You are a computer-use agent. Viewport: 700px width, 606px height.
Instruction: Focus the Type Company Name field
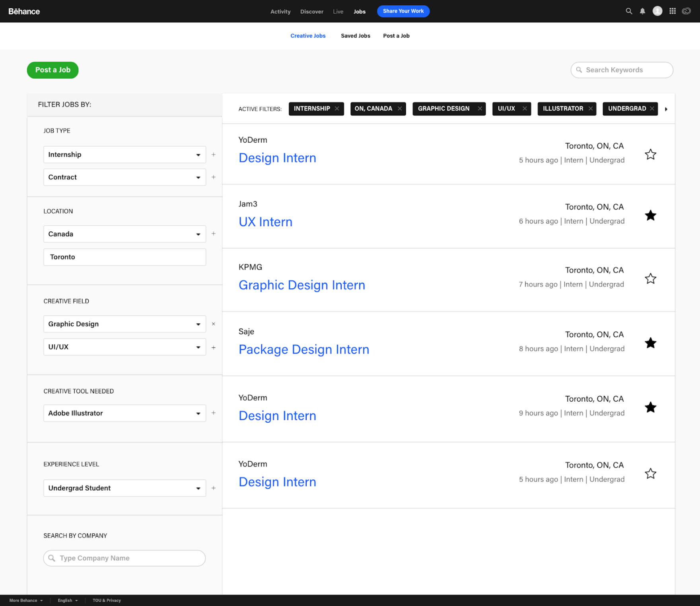[x=124, y=558]
